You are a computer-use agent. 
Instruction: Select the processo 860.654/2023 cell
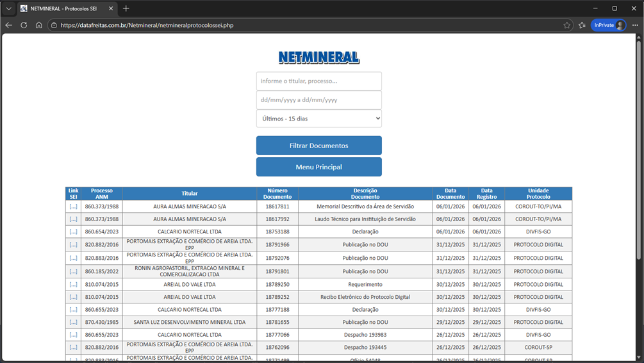pyautogui.click(x=101, y=232)
